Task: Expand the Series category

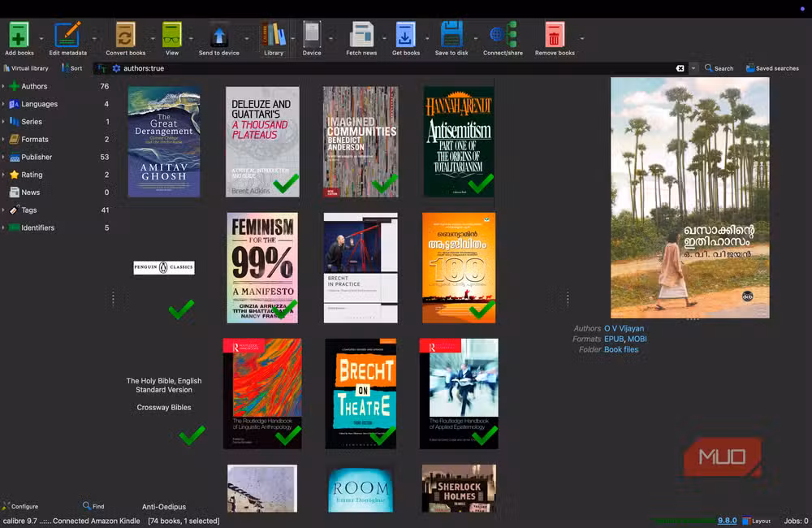Action: click(3, 121)
